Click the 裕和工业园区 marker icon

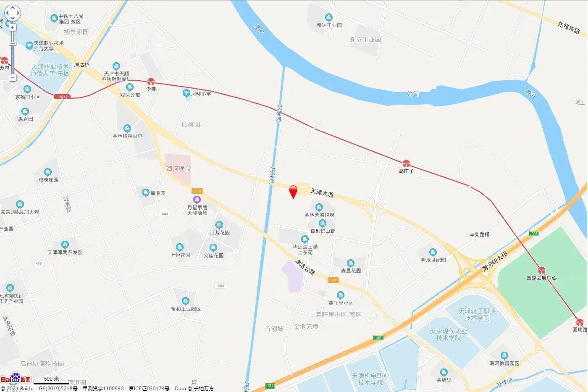pos(186,301)
